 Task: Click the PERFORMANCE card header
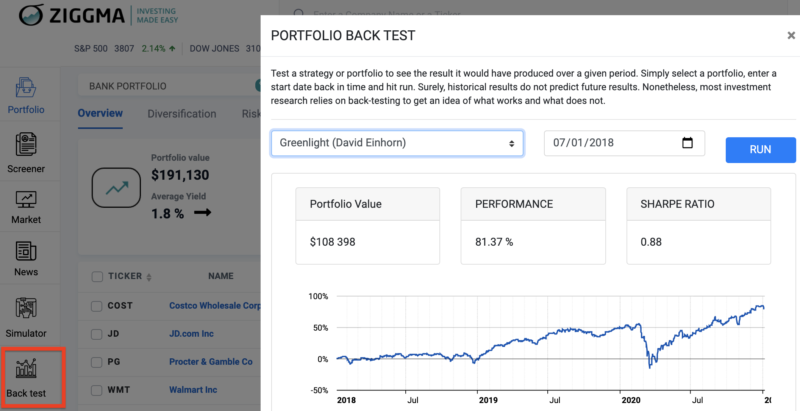coord(533,204)
